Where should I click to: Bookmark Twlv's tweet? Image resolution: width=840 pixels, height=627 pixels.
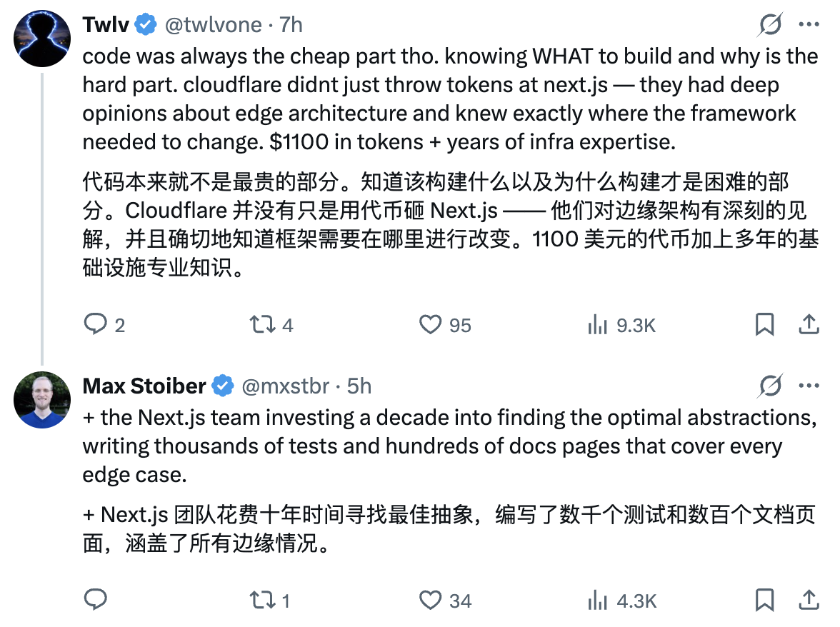coord(764,325)
